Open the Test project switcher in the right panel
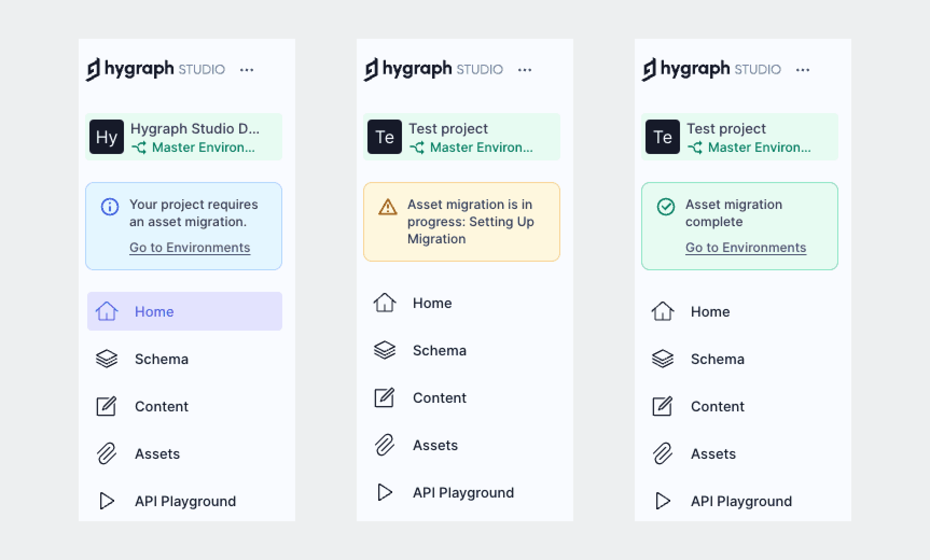This screenshot has height=560, width=930. [x=740, y=137]
